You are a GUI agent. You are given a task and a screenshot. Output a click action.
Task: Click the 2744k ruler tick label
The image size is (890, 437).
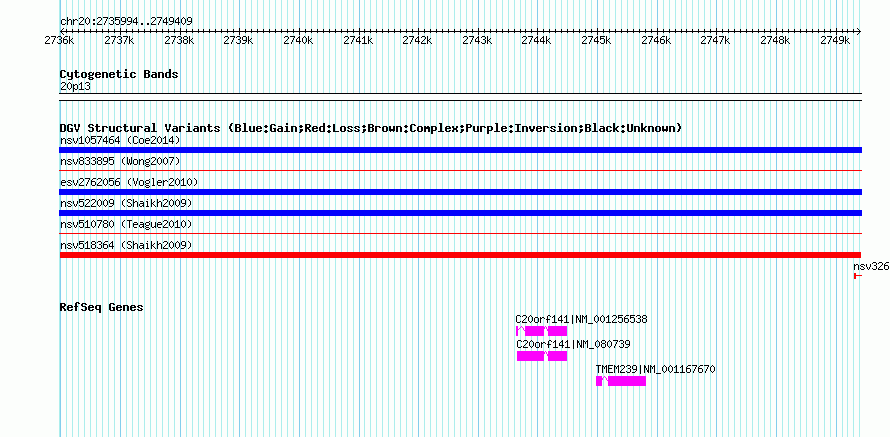[x=536, y=40]
